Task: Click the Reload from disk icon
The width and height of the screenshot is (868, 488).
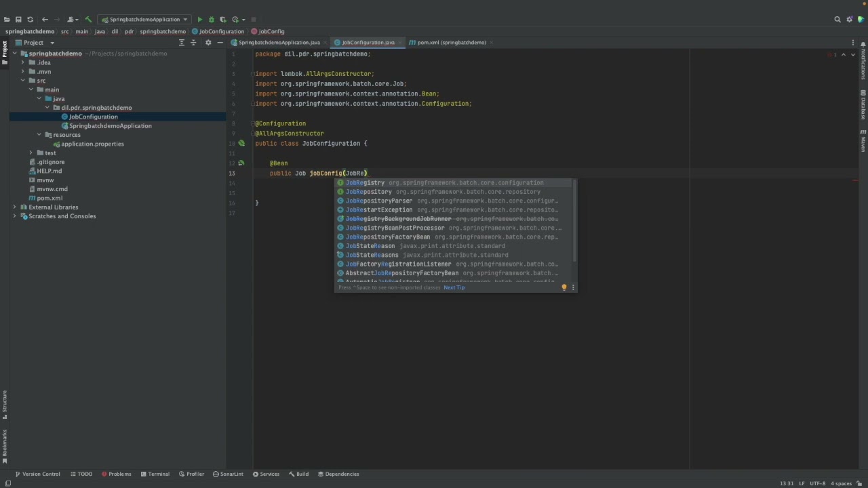Action: click(x=30, y=19)
